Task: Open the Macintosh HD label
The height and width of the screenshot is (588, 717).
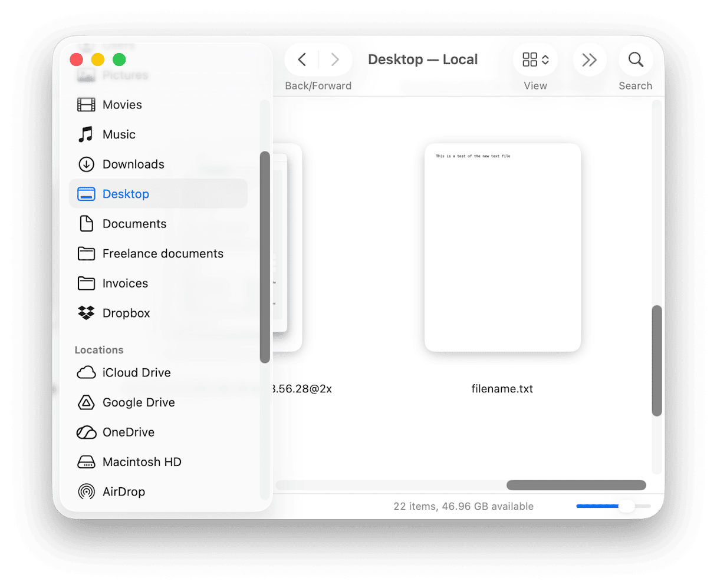Action: (142, 462)
